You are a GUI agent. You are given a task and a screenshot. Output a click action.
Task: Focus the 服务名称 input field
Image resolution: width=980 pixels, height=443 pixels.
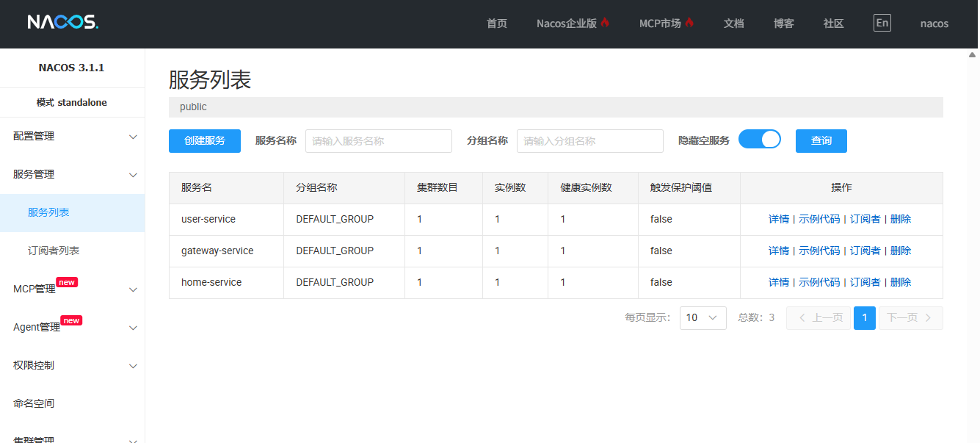pos(378,141)
